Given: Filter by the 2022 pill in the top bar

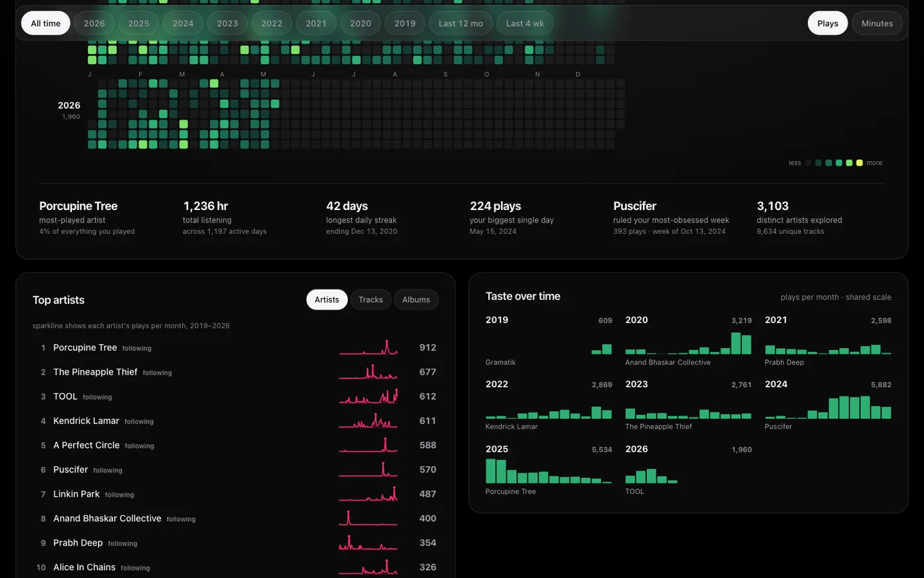Looking at the screenshot, I should (x=272, y=23).
